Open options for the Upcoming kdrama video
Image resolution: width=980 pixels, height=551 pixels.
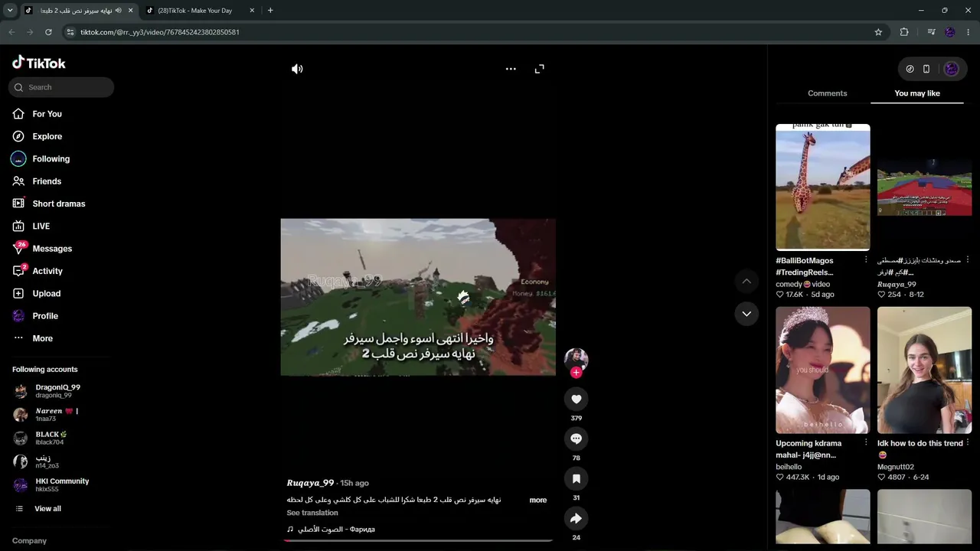click(x=866, y=443)
